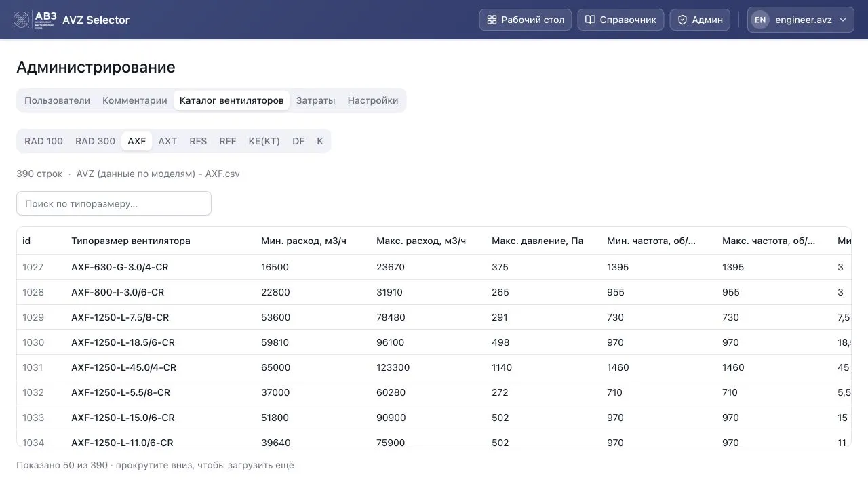
Task: Click the Типоразмер вентилятора column header
Action: (131, 241)
